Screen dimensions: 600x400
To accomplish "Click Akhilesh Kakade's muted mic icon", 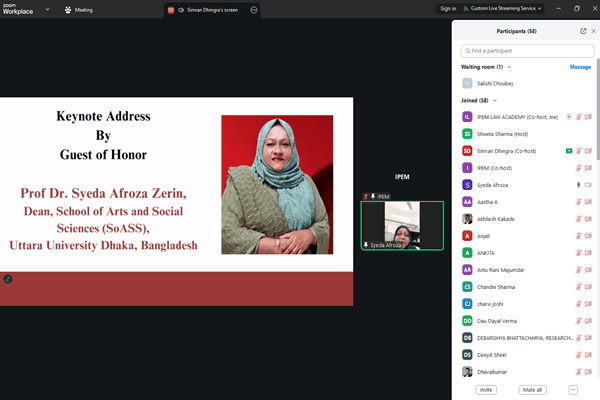I will (579, 219).
